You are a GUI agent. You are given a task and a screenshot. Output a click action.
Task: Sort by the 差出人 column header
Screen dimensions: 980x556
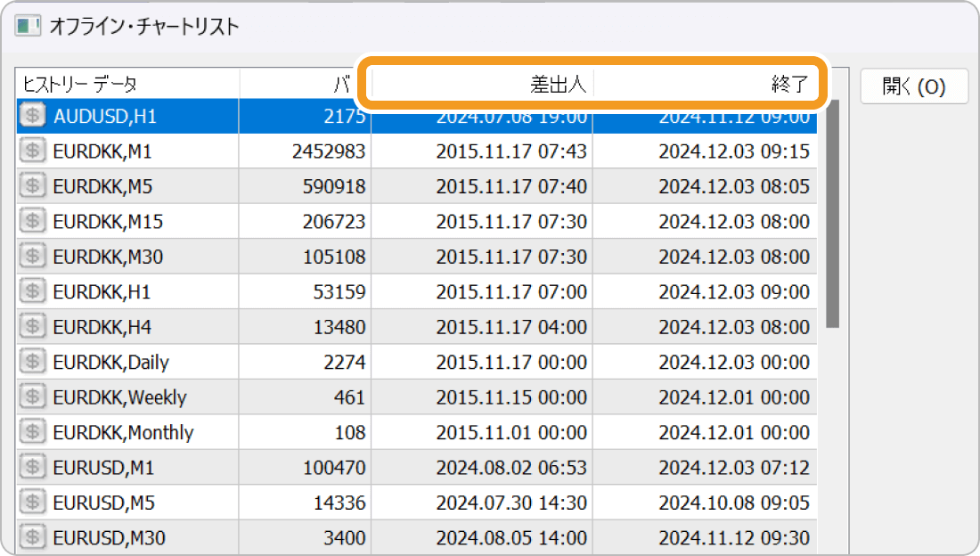[481, 85]
